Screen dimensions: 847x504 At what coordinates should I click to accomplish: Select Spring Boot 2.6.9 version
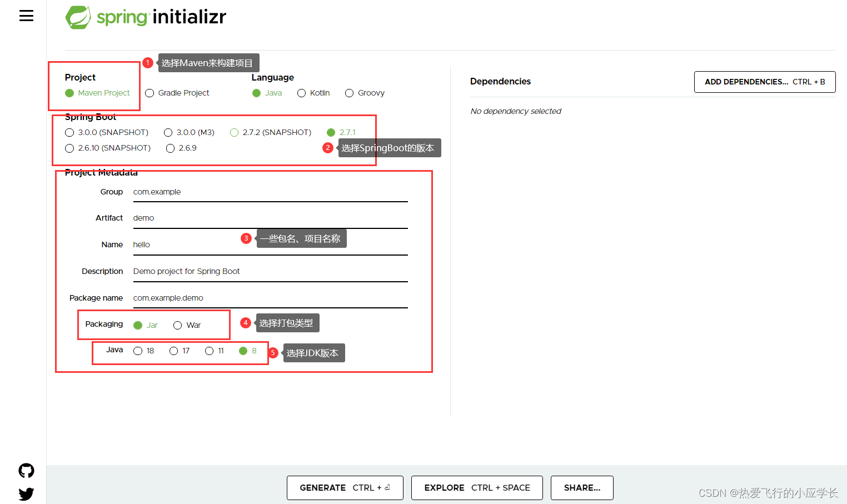[181, 148]
